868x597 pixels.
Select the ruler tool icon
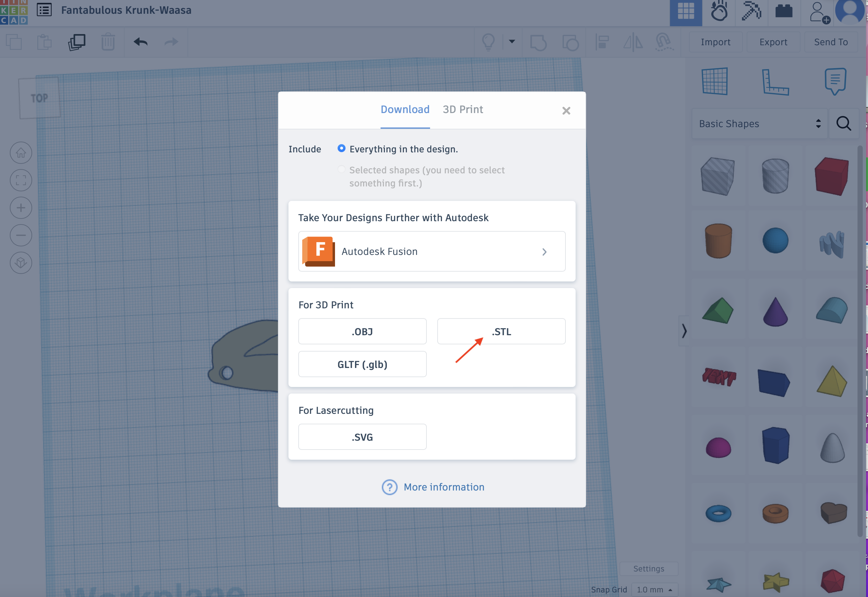[x=775, y=82]
